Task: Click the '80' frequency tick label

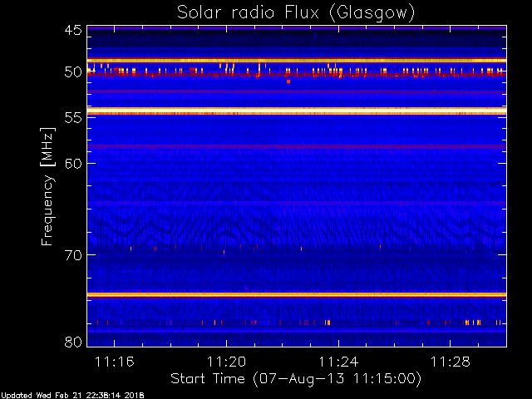Action: [x=73, y=342]
